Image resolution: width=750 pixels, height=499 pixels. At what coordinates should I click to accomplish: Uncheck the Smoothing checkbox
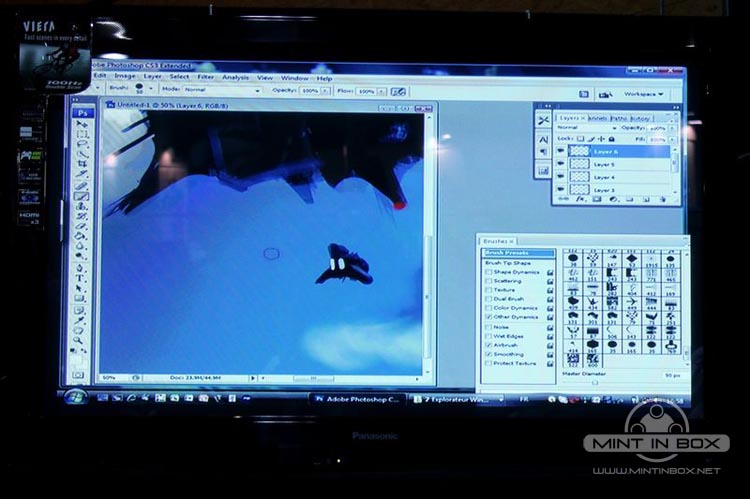pos(488,355)
